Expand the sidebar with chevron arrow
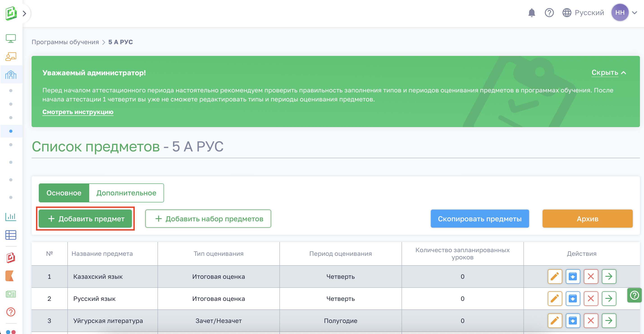 (24, 13)
